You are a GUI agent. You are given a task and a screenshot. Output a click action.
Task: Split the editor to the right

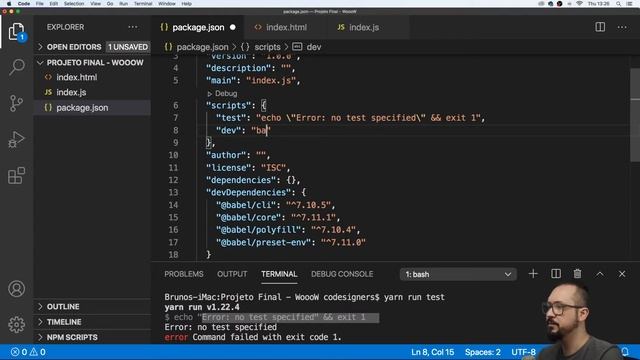[600, 27]
